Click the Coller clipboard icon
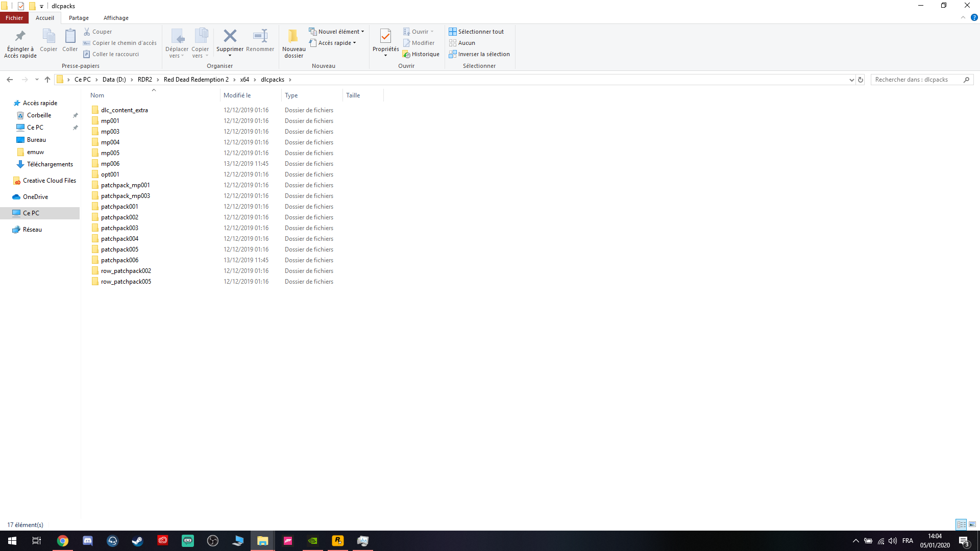The width and height of the screenshot is (980, 551). [x=70, y=36]
